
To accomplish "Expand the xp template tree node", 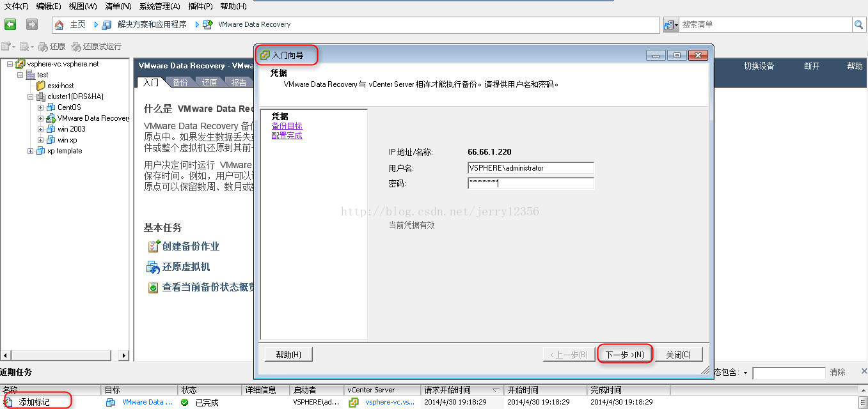I will pos(30,151).
